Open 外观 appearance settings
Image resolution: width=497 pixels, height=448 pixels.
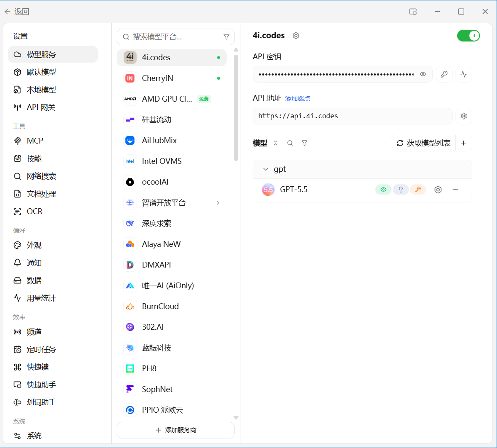[x=53, y=245]
